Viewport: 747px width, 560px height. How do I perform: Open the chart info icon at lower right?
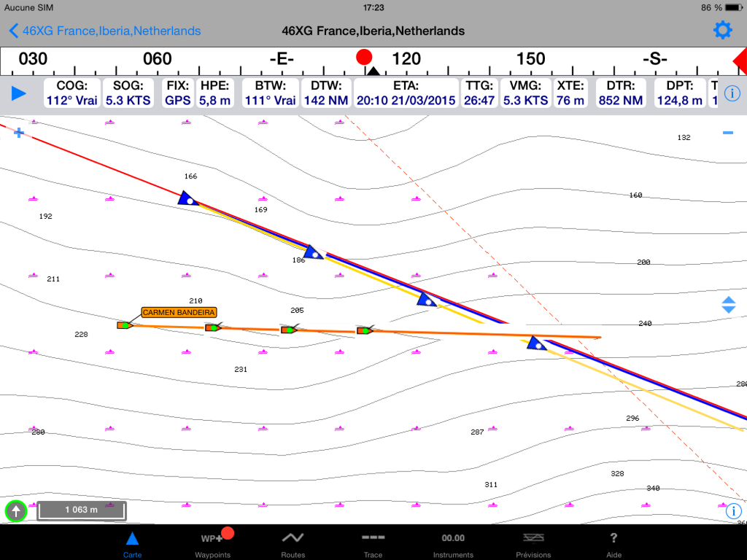(x=733, y=511)
